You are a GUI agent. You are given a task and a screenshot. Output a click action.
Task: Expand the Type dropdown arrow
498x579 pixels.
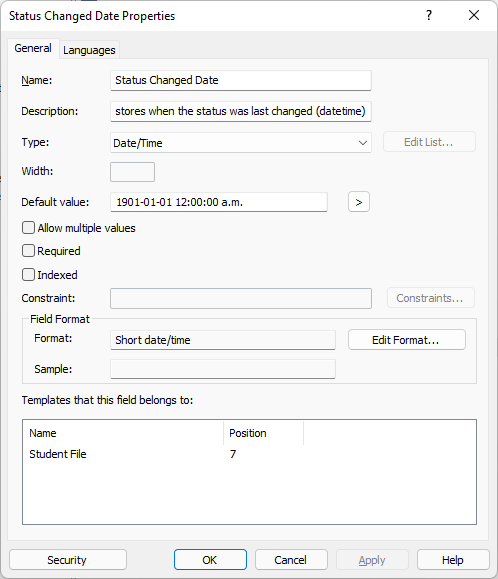point(363,143)
